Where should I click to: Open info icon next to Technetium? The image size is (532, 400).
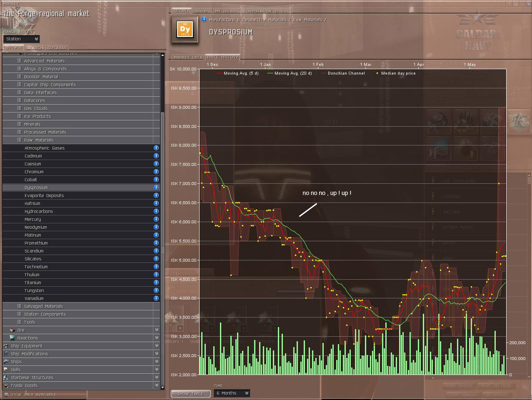pyautogui.click(x=156, y=267)
